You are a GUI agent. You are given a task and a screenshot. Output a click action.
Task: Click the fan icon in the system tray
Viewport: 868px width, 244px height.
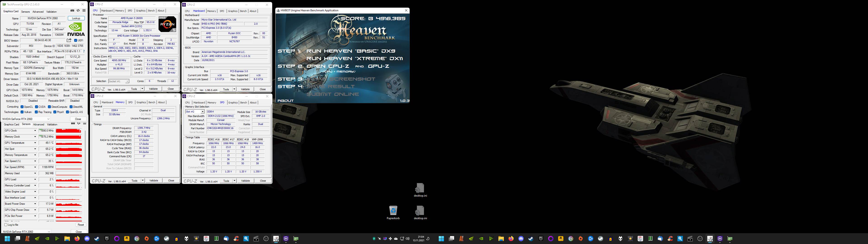[x=391, y=239]
